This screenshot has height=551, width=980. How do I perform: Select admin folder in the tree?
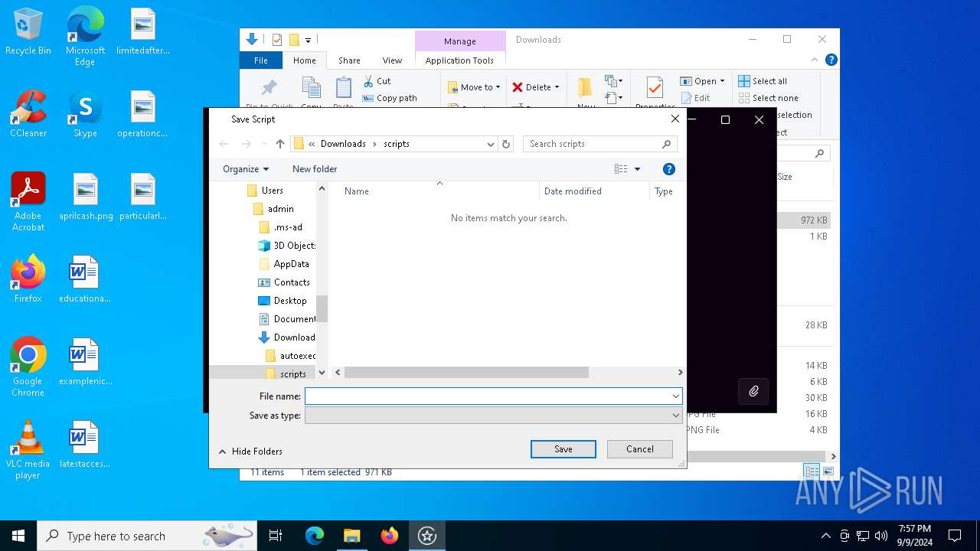(280, 209)
